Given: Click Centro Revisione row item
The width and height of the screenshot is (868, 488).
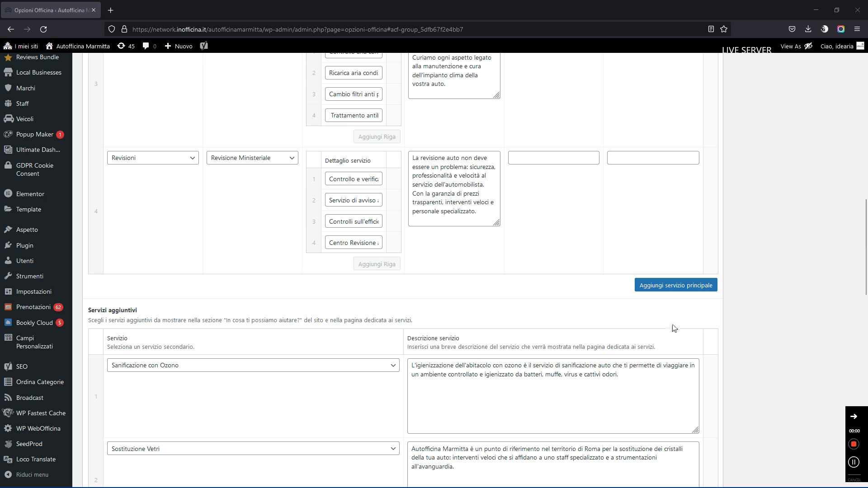Looking at the screenshot, I should click(x=354, y=243).
